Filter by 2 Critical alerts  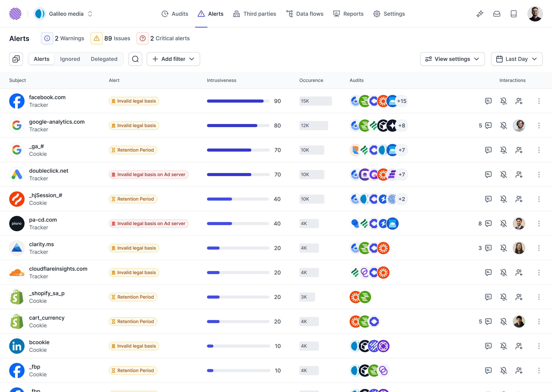(163, 38)
